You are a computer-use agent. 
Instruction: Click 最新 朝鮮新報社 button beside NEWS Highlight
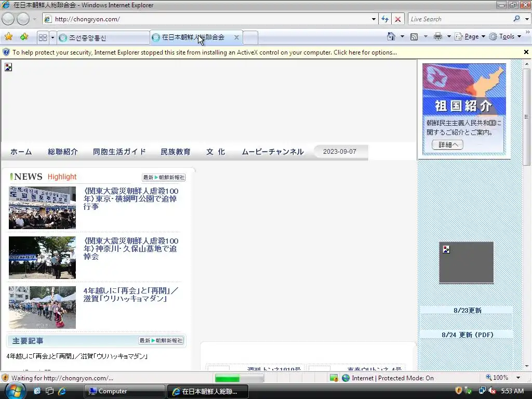[164, 178]
